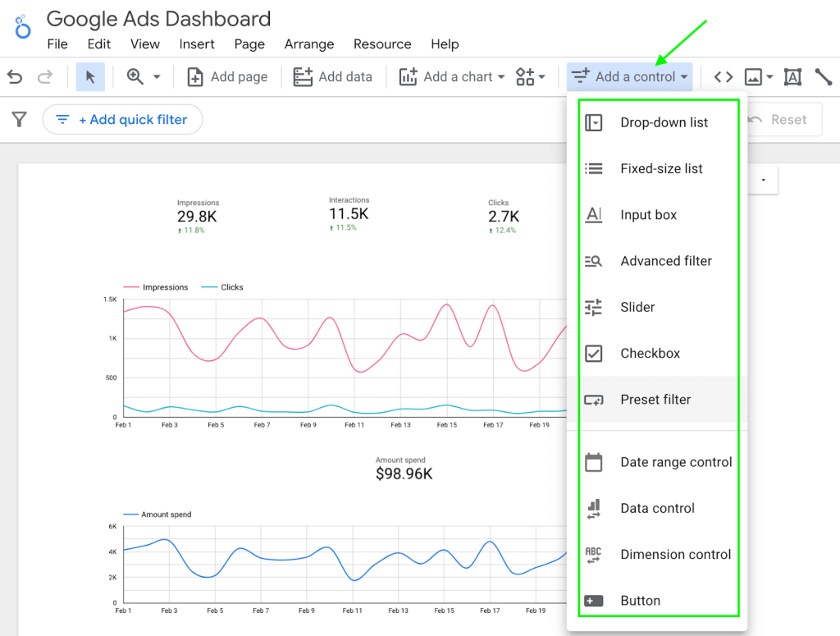Click Add quick filter button

point(122,120)
